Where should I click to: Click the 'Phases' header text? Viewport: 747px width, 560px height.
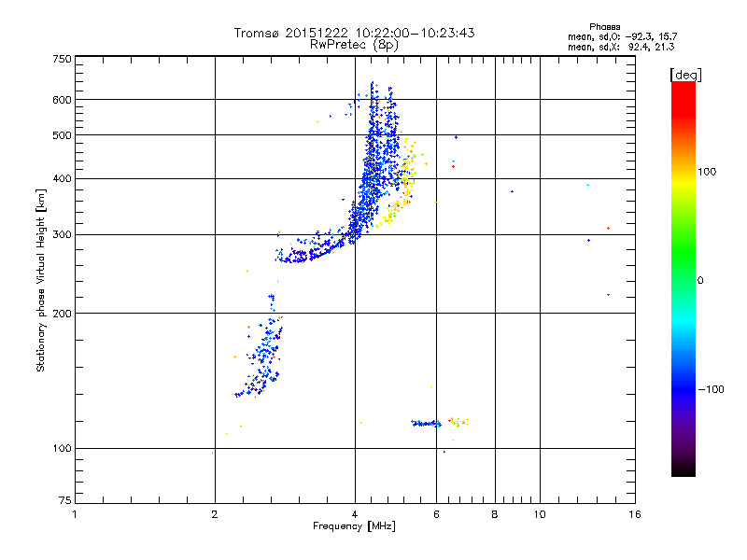[604, 27]
